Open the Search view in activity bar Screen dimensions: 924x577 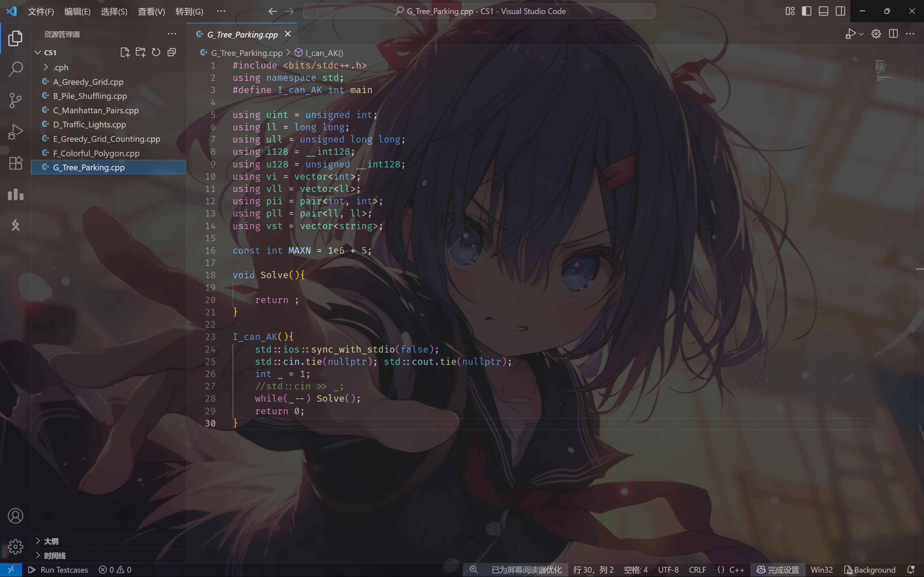point(15,69)
